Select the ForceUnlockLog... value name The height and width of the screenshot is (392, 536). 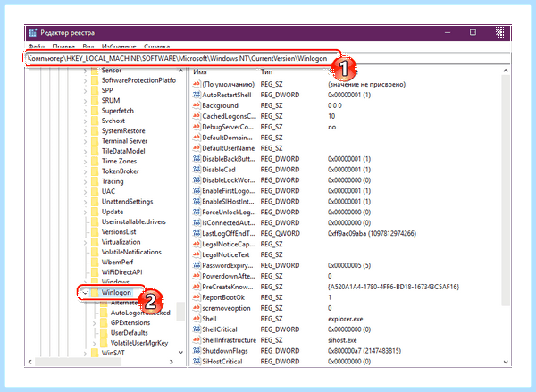click(229, 212)
